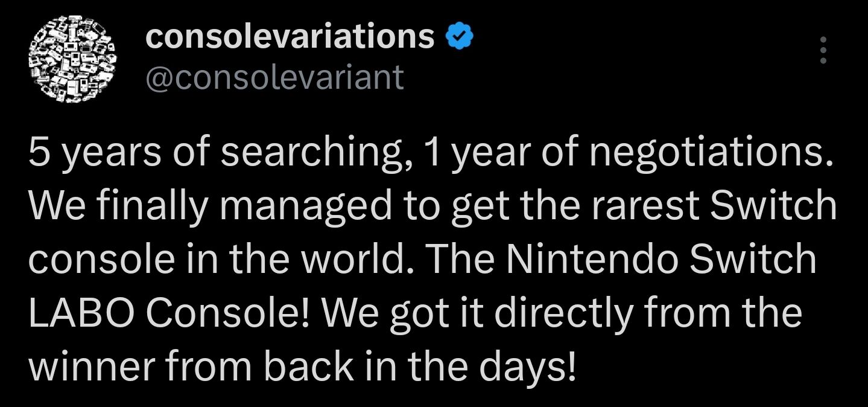Click the blue verified checkmark badge
The image size is (868, 407).
click(x=460, y=39)
